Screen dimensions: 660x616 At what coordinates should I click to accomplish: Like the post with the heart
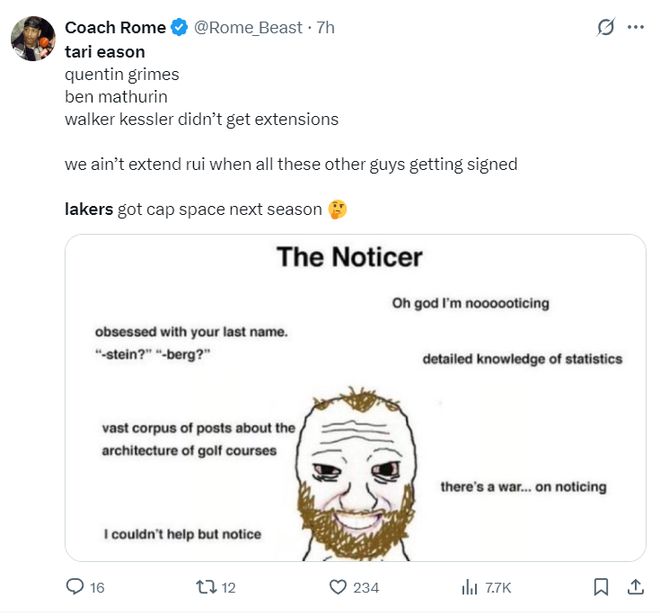pos(338,587)
